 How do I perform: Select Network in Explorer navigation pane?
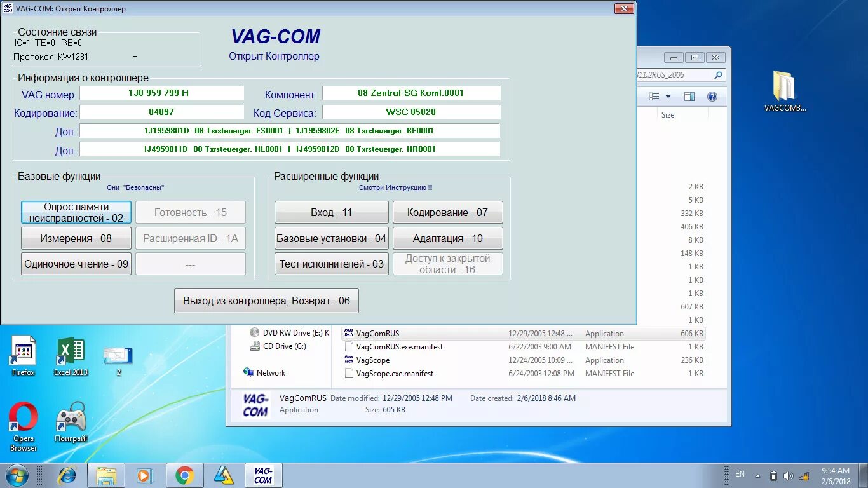[x=264, y=373]
